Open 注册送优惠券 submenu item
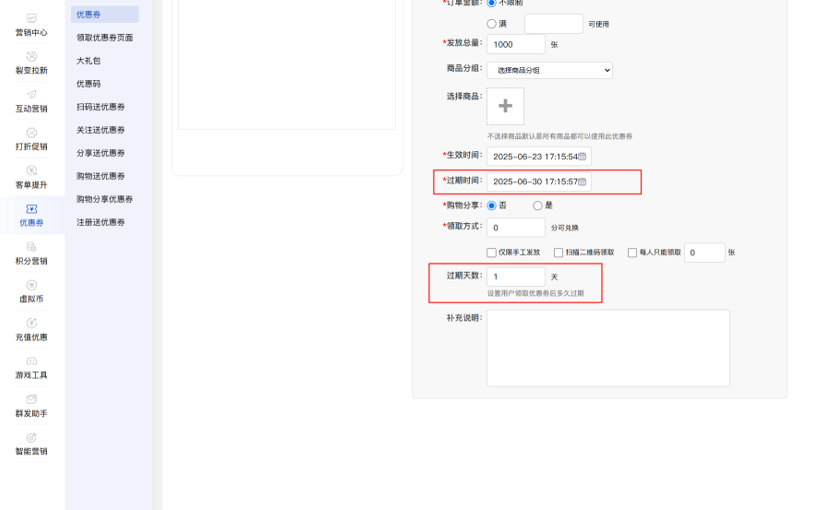 101,222
